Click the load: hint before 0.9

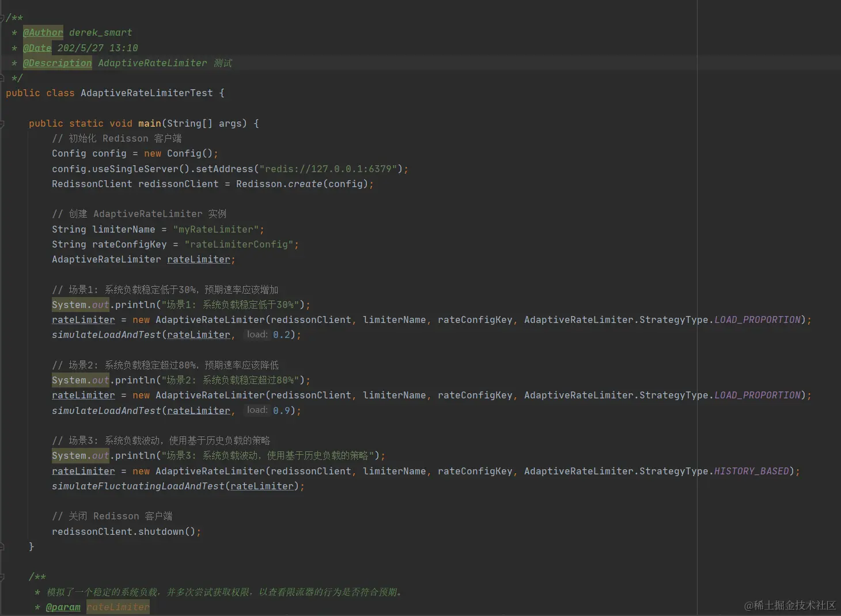[257, 410]
